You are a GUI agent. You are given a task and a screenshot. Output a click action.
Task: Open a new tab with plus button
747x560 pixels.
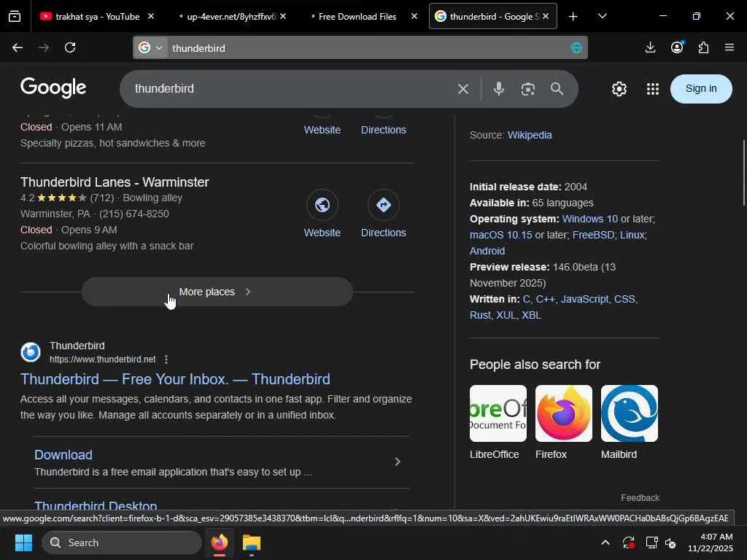click(x=573, y=17)
